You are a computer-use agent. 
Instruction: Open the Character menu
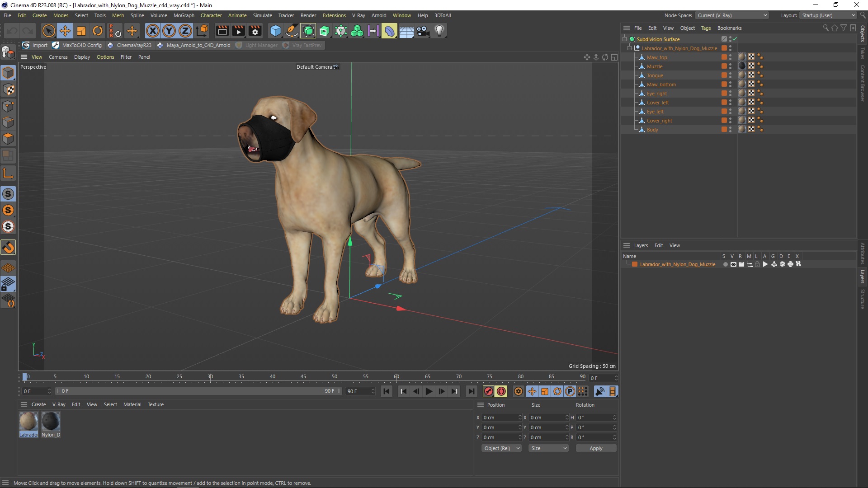pos(211,15)
